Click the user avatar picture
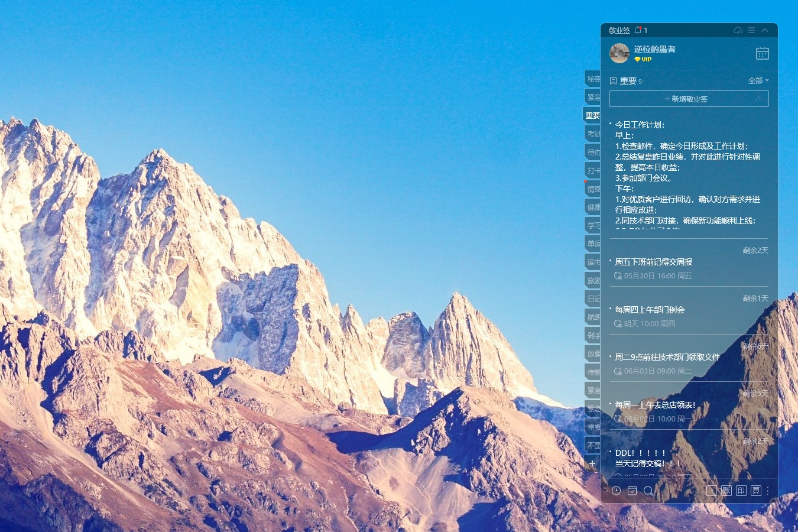 619,53
